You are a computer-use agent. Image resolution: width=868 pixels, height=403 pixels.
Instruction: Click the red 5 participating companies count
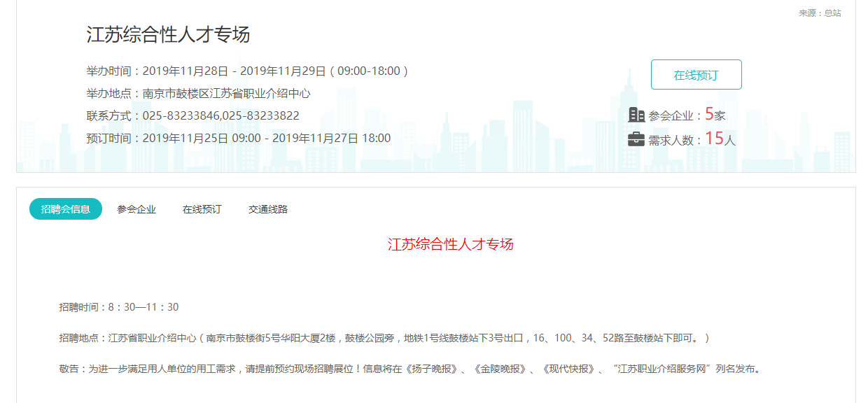(x=709, y=114)
